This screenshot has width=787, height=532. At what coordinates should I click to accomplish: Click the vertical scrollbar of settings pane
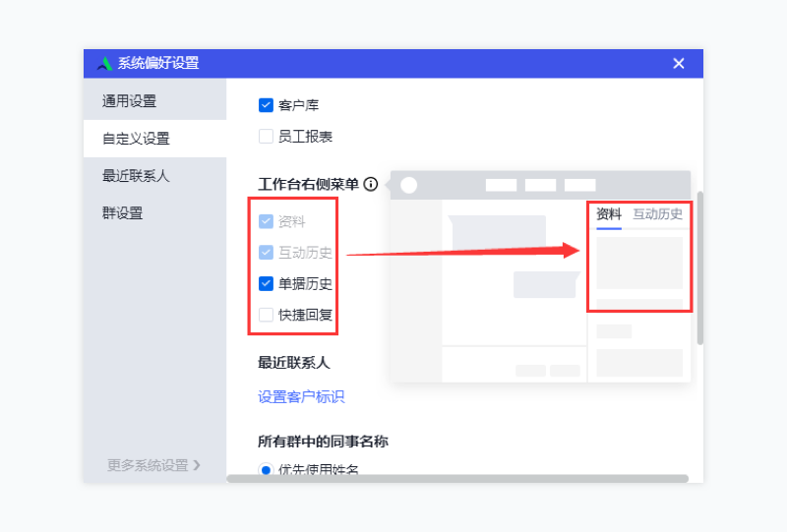click(x=699, y=268)
